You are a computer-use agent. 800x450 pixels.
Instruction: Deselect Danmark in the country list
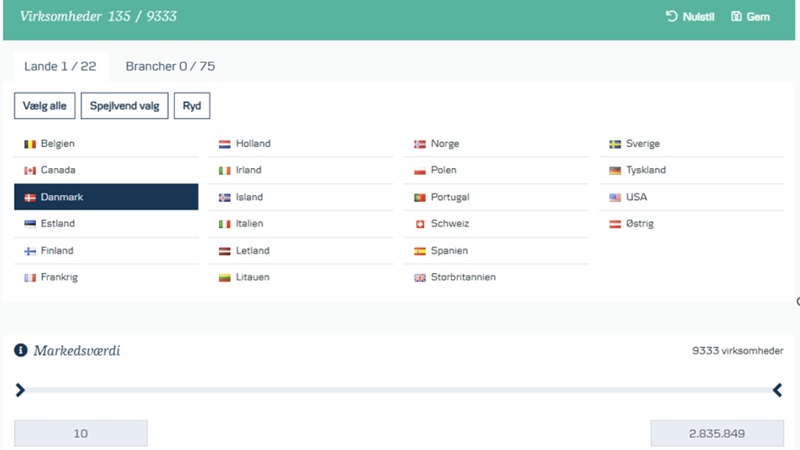click(106, 197)
